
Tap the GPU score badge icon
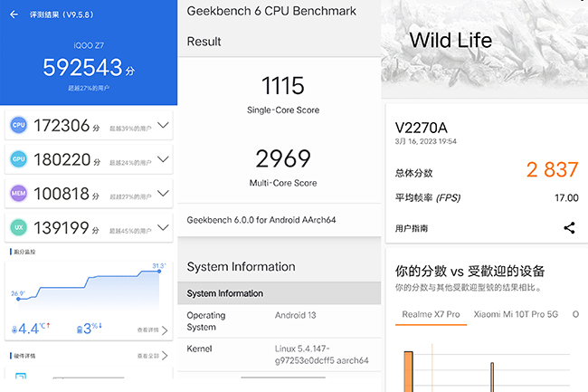pyautogui.click(x=18, y=159)
